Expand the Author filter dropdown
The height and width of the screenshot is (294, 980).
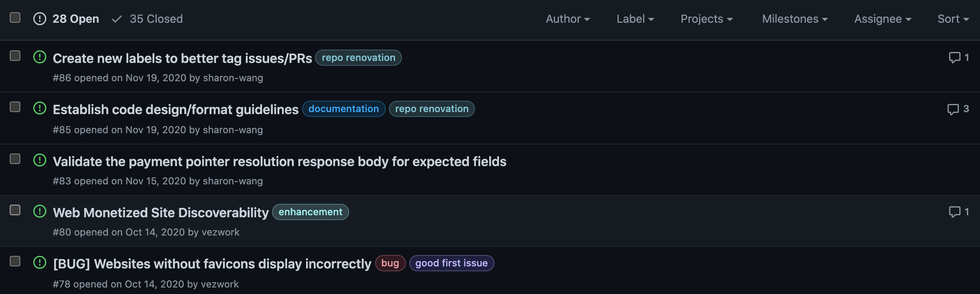pyautogui.click(x=568, y=19)
